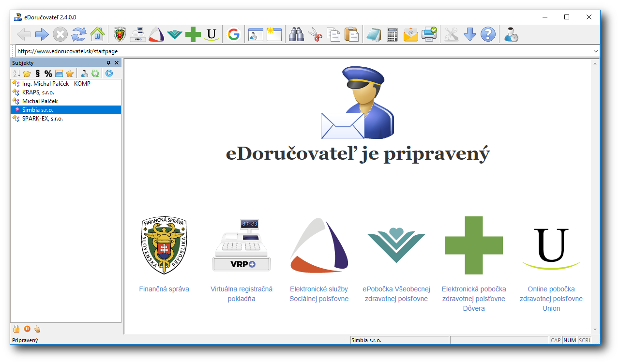Open the VRP cash register toolbar icon
Image resolution: width=620 pixels, height=364 pixels.
(x=138, y=34)
